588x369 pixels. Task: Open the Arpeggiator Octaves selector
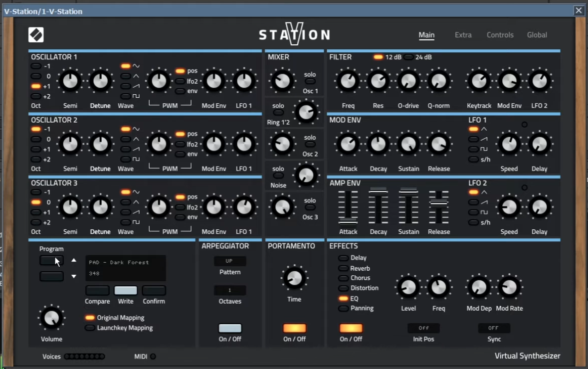230,290
